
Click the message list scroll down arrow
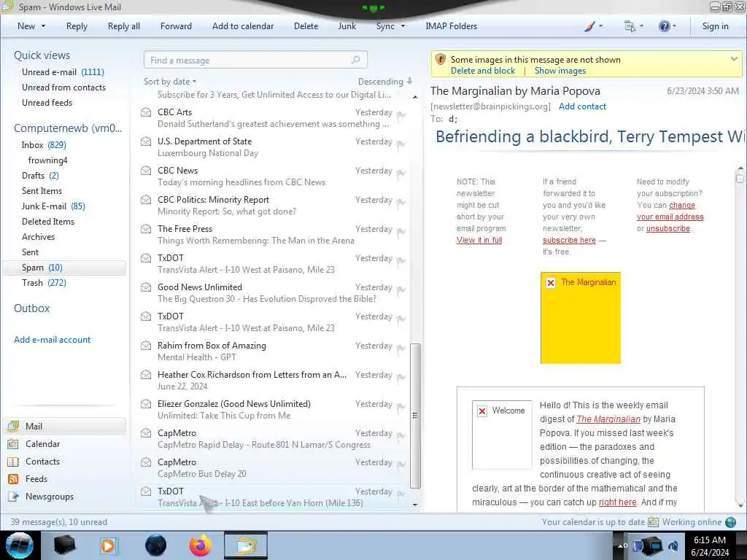point(415,505)
